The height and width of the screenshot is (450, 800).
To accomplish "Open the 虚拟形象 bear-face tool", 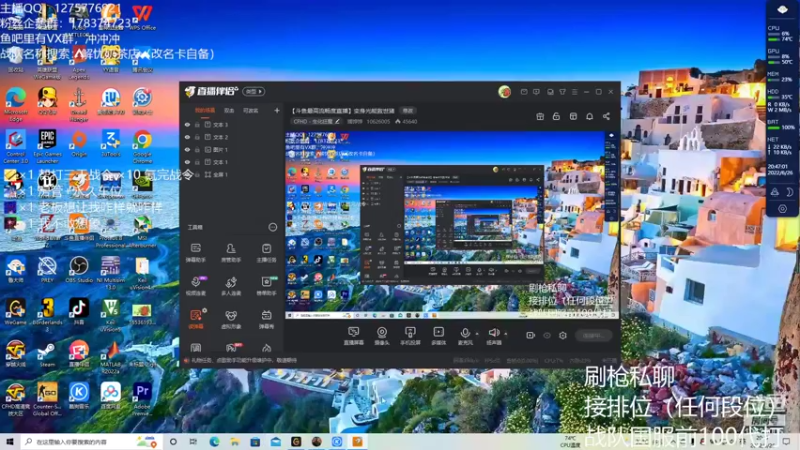I will (231, 319).
